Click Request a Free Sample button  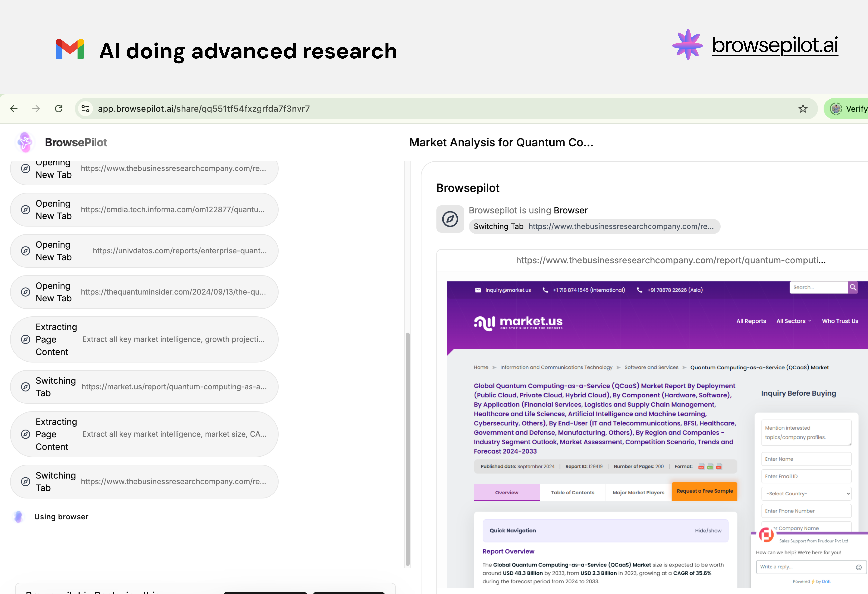pyautogui.click(x=704, y=491)
